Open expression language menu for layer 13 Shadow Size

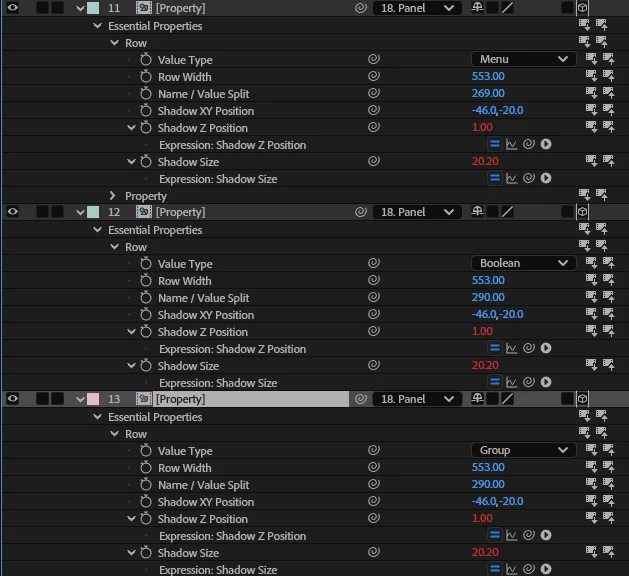point(546,569)
